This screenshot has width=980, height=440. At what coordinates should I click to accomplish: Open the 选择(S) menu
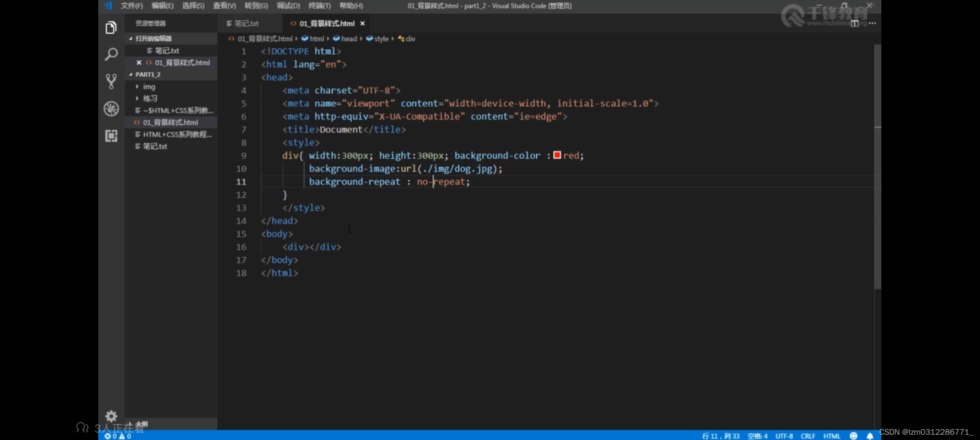click(x=193, y=6)
